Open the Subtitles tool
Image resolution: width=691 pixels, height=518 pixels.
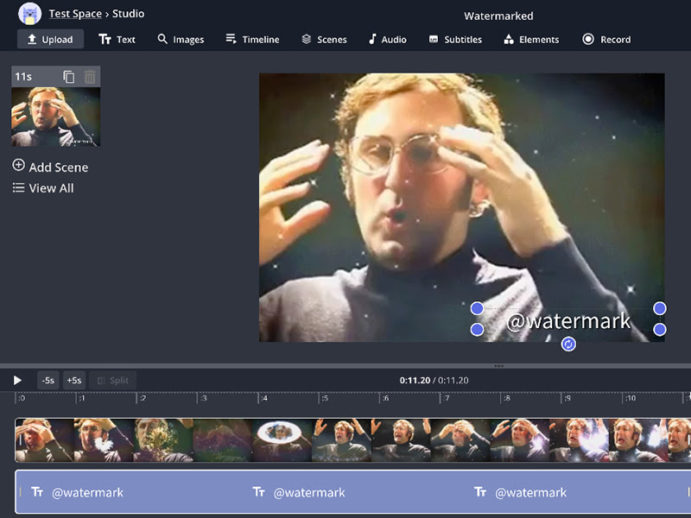click(x=455, y=39)
